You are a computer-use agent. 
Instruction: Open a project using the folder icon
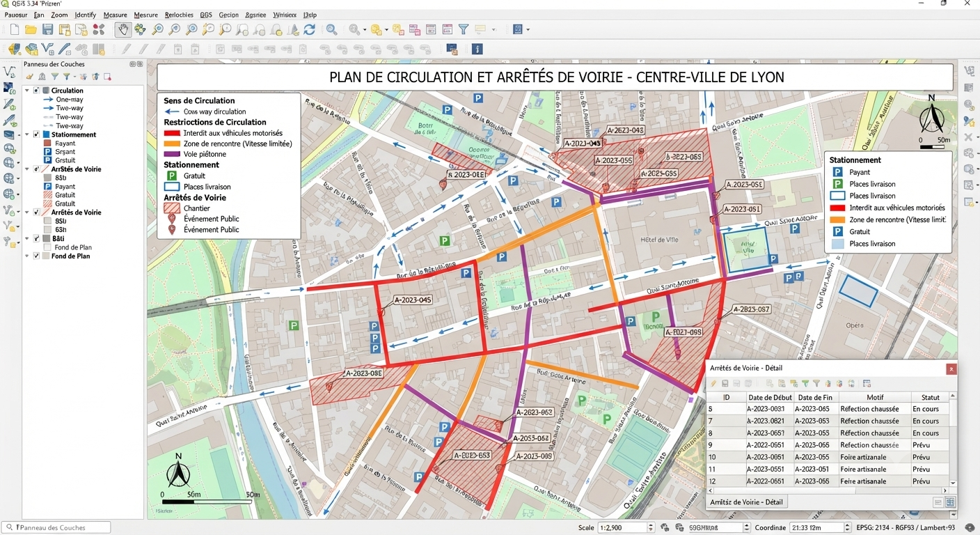pyautogui.click(x=31, y=29)
